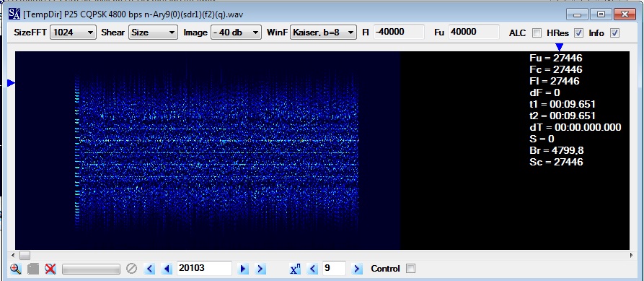Open the Image -40 db dropdown
The width and height of the screenshot is (644, 281).
click(x=236, y=32)
